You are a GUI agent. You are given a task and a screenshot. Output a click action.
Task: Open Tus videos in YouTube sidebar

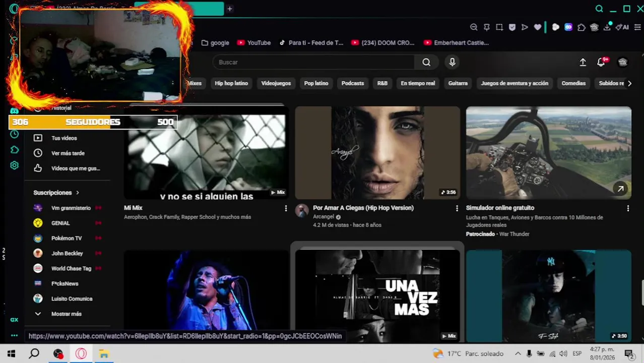coord(65,138)
